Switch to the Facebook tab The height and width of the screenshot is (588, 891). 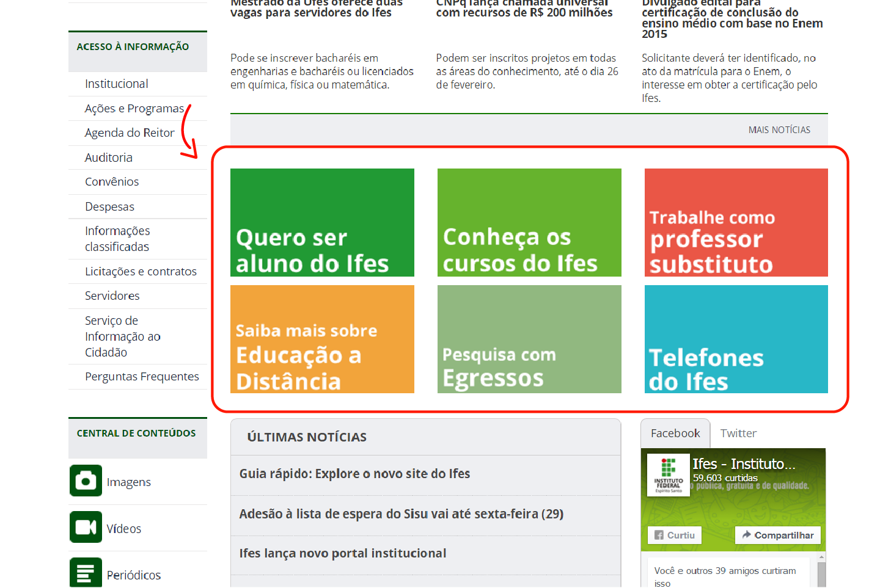[675, 433]
